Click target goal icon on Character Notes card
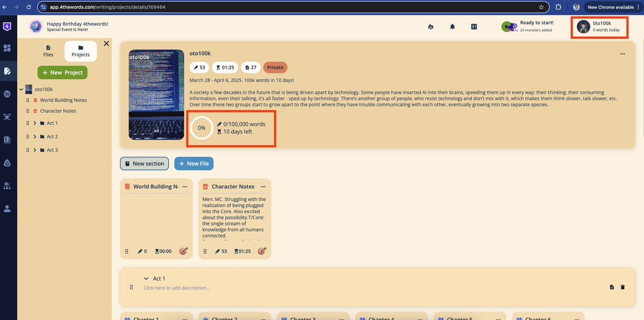Viewport: 644px width, 320px height. tap(262, 251)
